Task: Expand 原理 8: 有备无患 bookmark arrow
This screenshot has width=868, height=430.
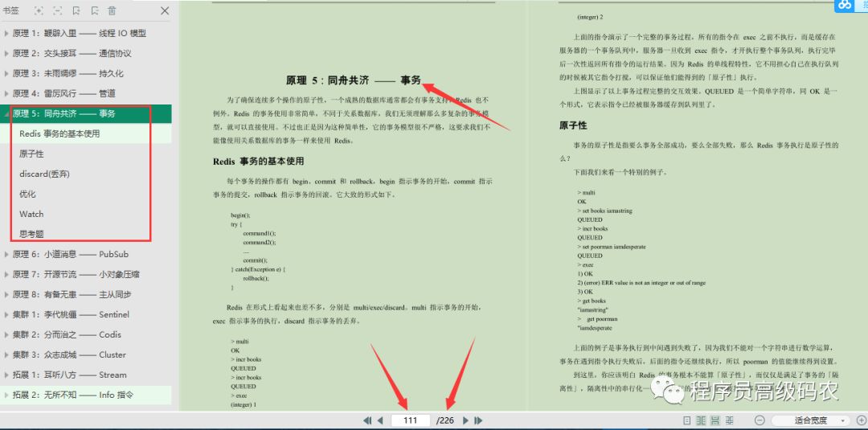Action: [6, 294]
